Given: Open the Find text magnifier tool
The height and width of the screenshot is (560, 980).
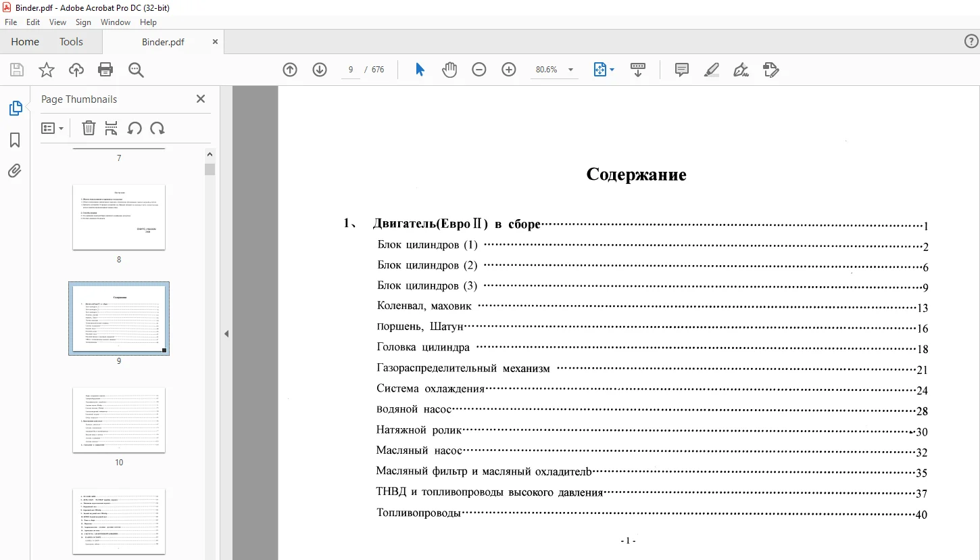Looking at the screenshot, I should tap(136, 70).
